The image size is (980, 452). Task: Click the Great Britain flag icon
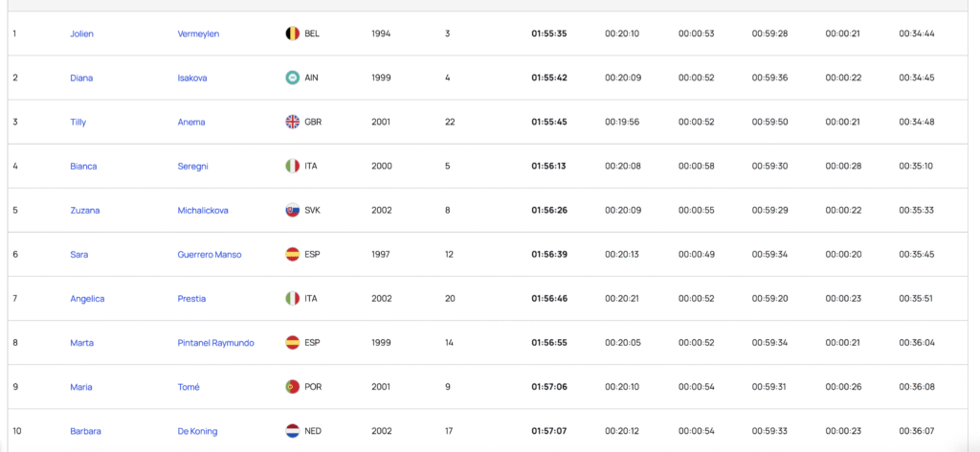pyautogui.click(x=293, y=122)
